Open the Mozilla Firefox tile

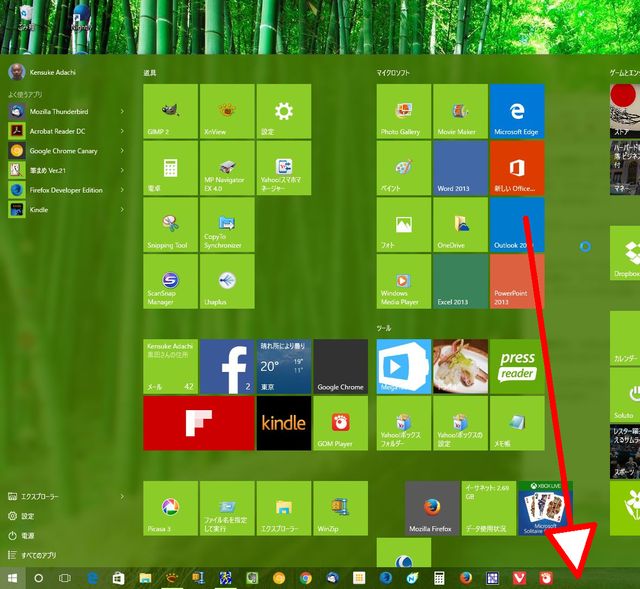(x=432, y=508)
